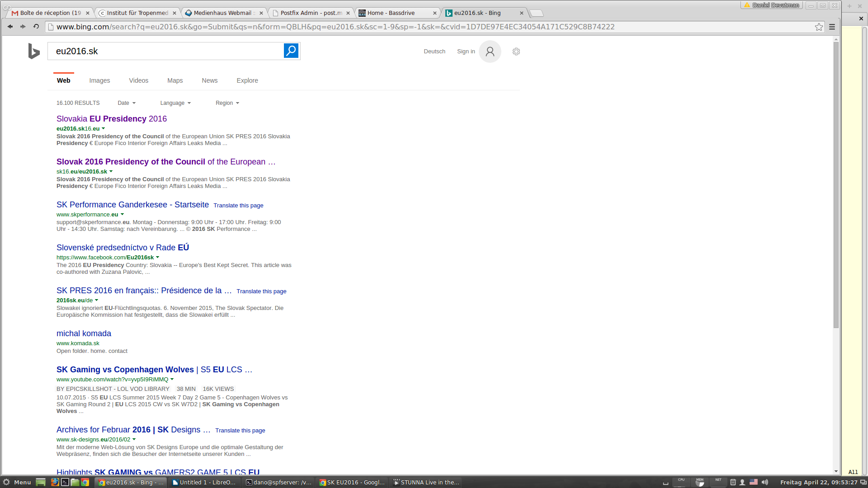Screen dimensions: 868x488
Task: Expand arrow next to 2016sk.eu/de URL
Action: tap(96, 300)
